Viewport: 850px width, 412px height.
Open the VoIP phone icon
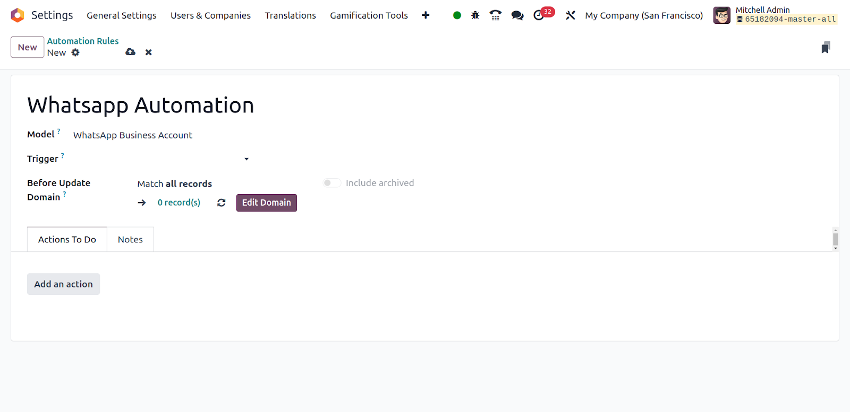[x=495, y=15]
